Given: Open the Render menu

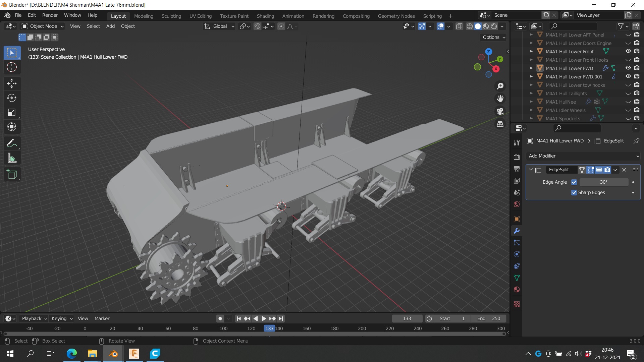Looking at the screenshot, I should point(50,15).
